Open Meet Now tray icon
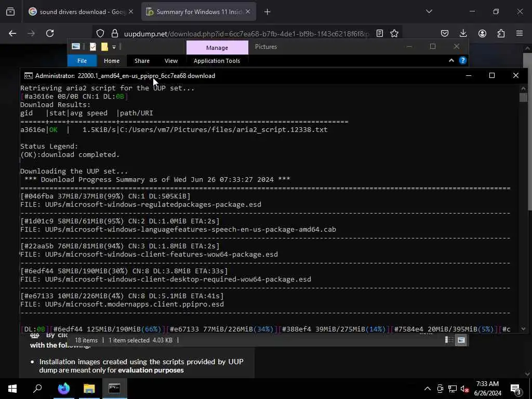532x399 pixels. [440, 389]
